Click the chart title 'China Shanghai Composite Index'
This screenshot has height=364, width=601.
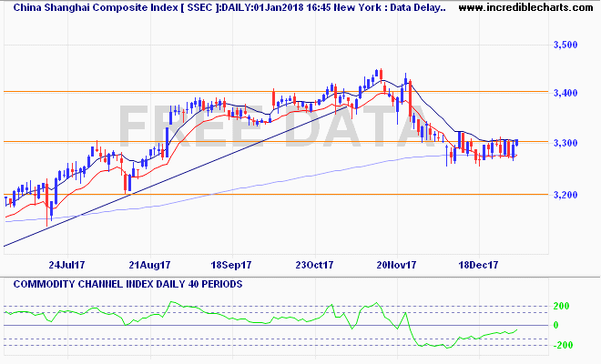point(96,7)
